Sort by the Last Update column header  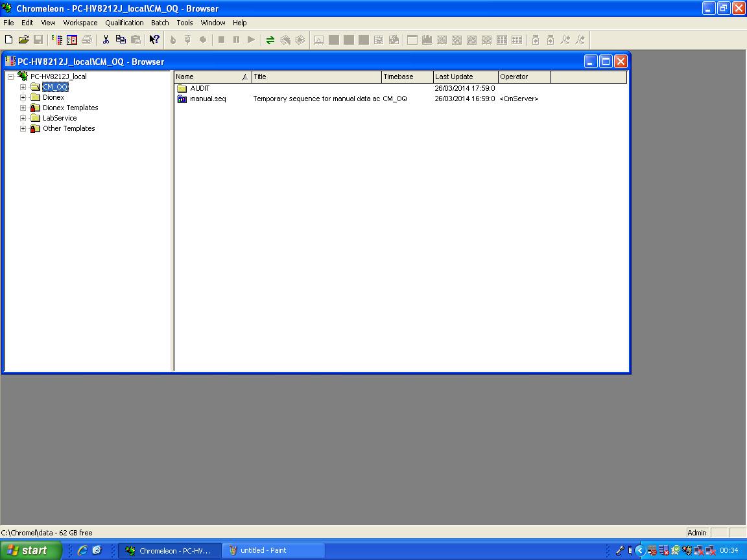(x=466, y=76)
